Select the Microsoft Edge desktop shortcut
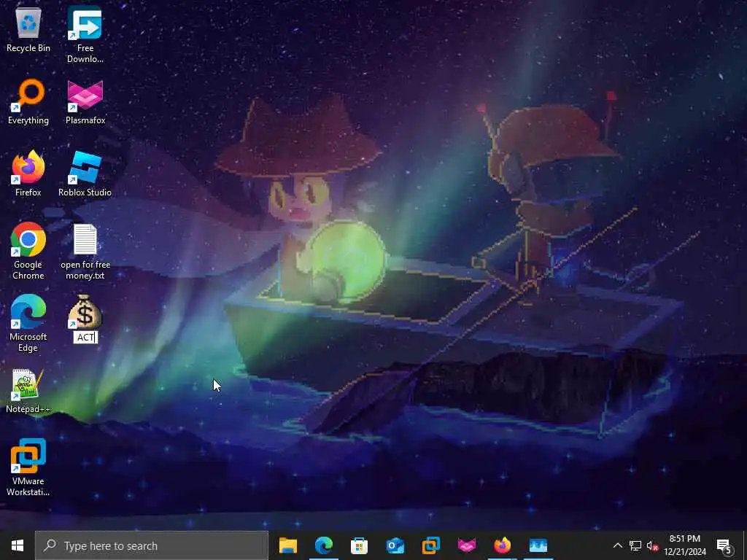747x560 pixels. pyautogui.click(x=28, y=323)
